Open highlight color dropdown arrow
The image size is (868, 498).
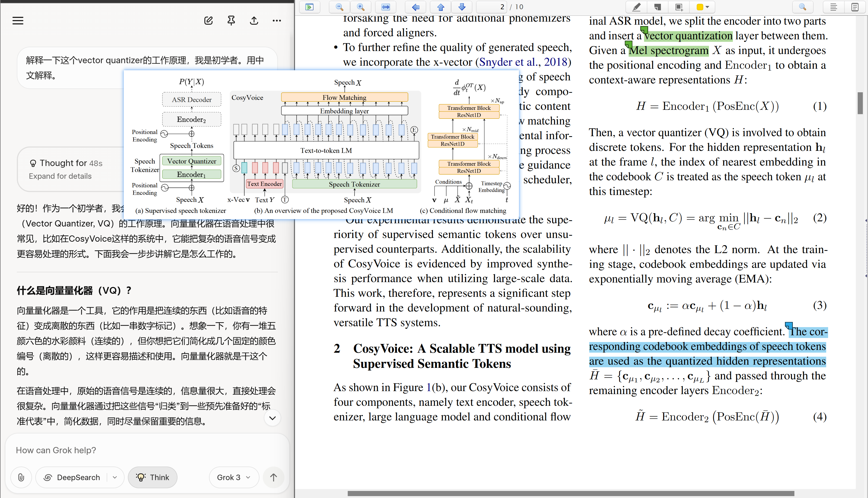click(708, 7)
